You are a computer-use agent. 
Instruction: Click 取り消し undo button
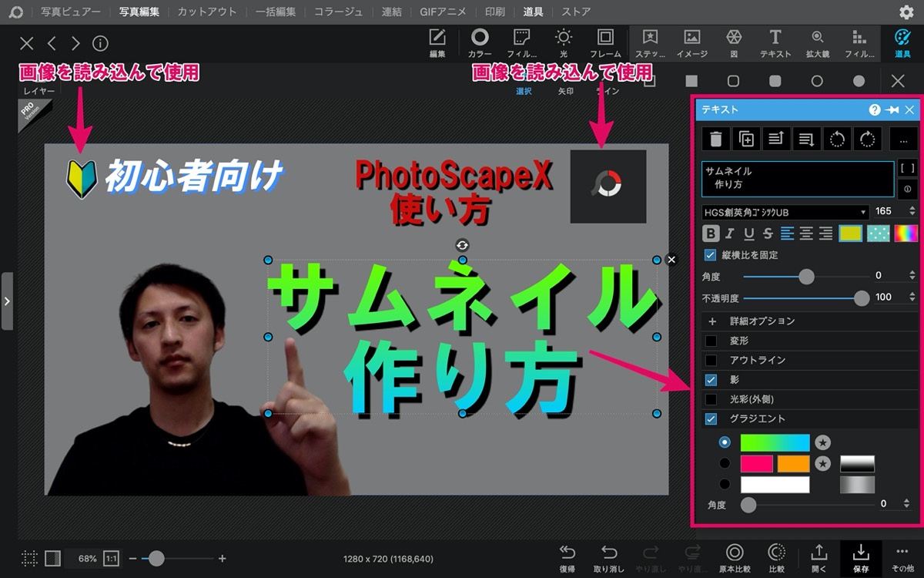[x=608, y=559]
